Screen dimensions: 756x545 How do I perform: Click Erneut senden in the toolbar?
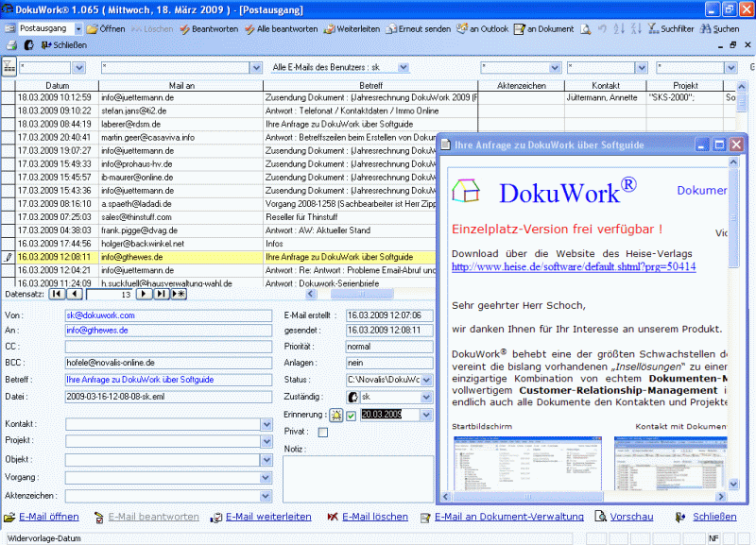click(x=418, y=29)
